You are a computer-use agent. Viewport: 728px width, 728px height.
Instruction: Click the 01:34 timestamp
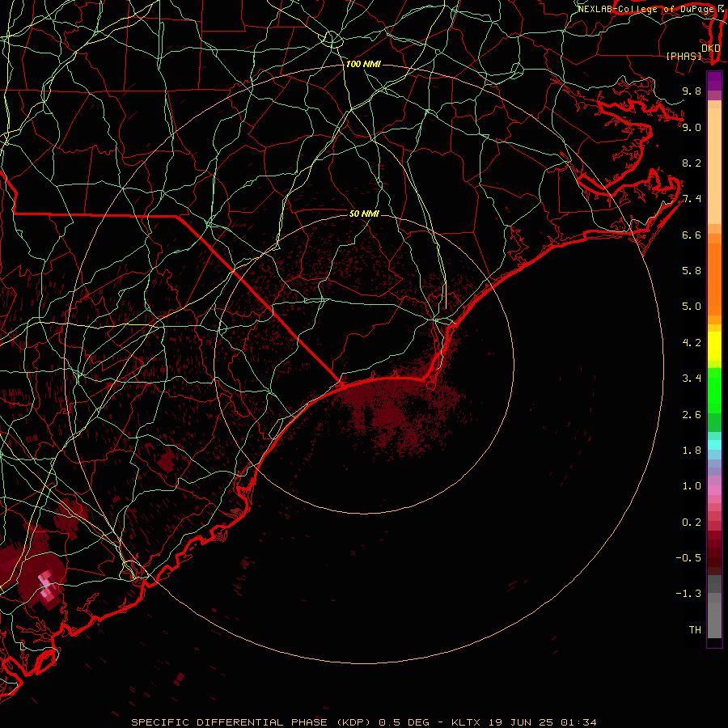pos(579,722)
